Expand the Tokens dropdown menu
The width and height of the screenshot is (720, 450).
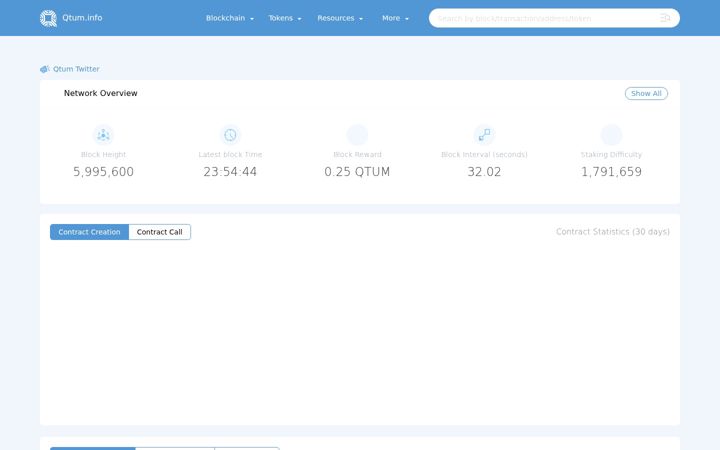pos(285,18)
